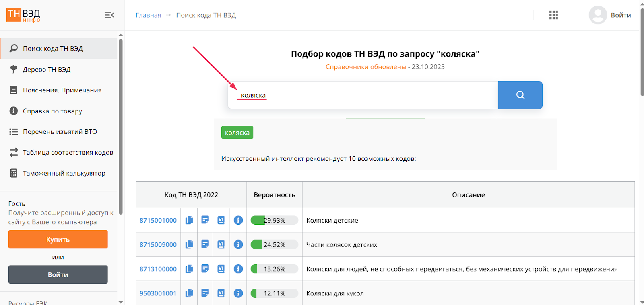This screenshot has height=305, width=644.
Task: Open Таблица соответствия кодов in the sidebar
Action: point(68,153)
